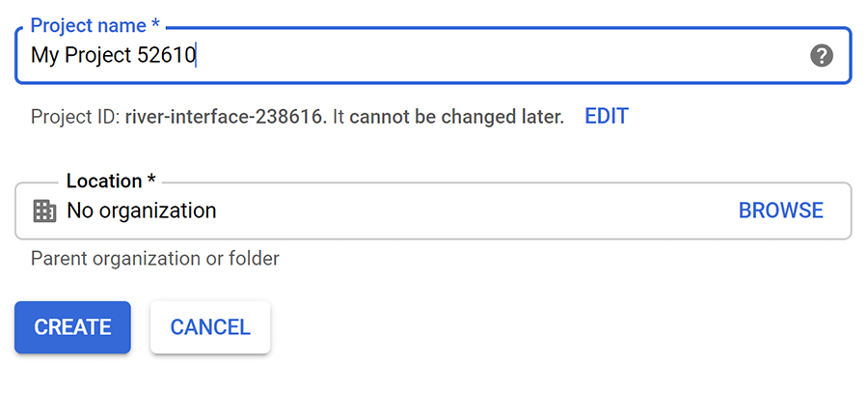Click the "It cannot be changed later" text
This screenshot has height=393, width=868.
448,118
